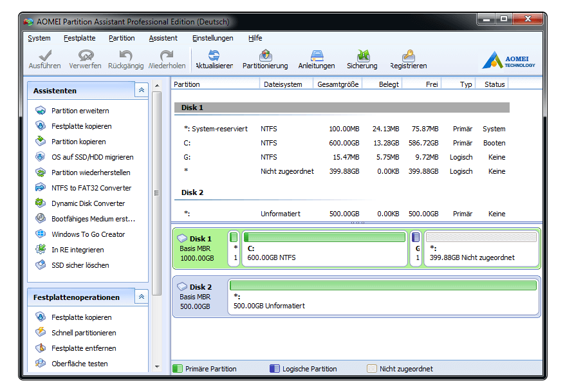Click the OS auf SSD/HDD migrieren icon

point(41,156)
